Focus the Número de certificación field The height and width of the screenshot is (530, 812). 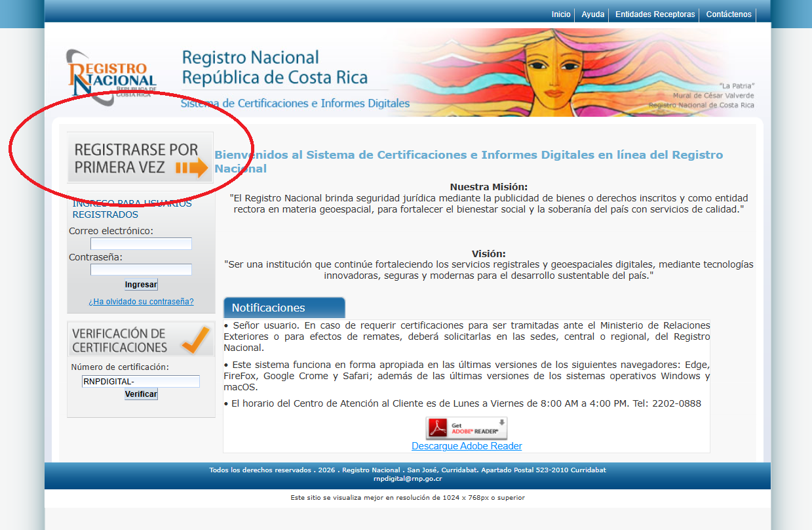140,382
